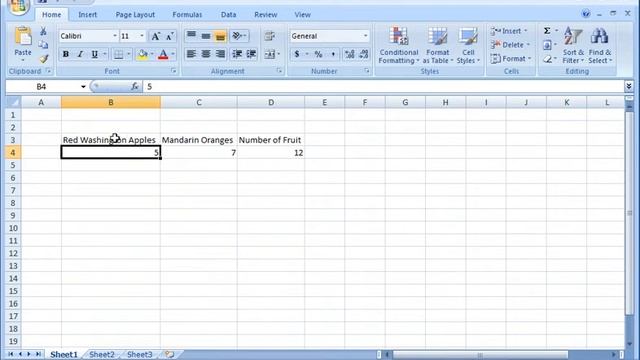This screenshot has width=640, height=360.
Task: Click Delete cells button
Action: 509,45
